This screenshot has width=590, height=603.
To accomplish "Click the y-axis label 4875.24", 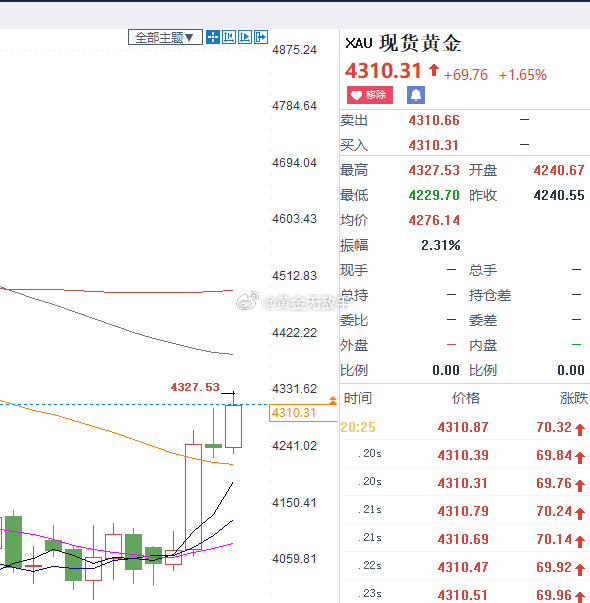I will tap(294, 50).
